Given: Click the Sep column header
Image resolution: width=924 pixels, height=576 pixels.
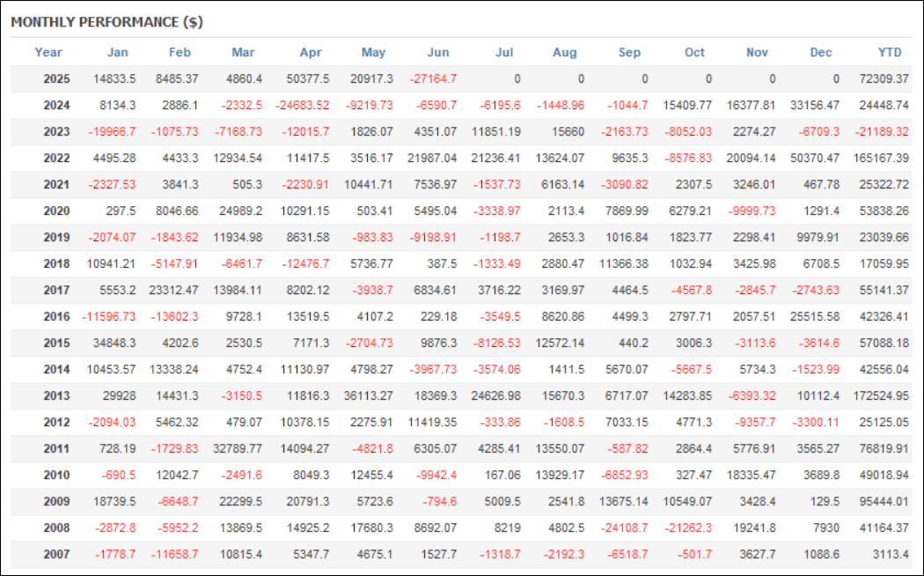Looking at the screenshot, I should point(629,53).
